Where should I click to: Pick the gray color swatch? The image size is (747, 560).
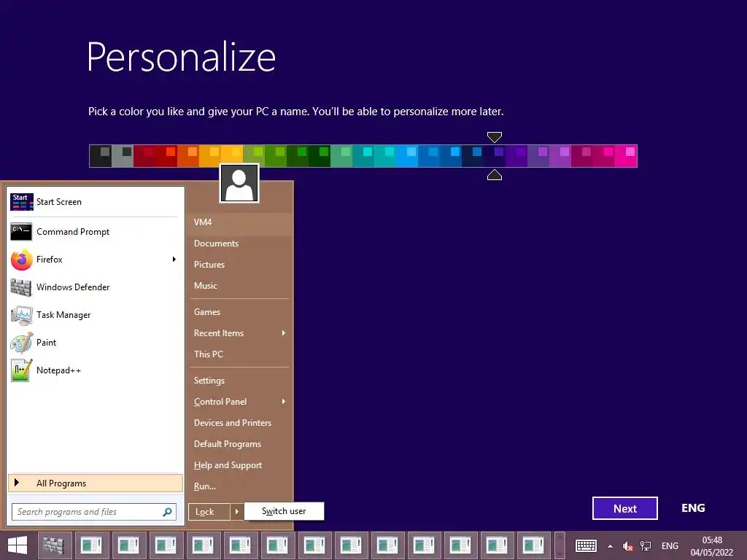pyautogui.click(x=123, y=156)
